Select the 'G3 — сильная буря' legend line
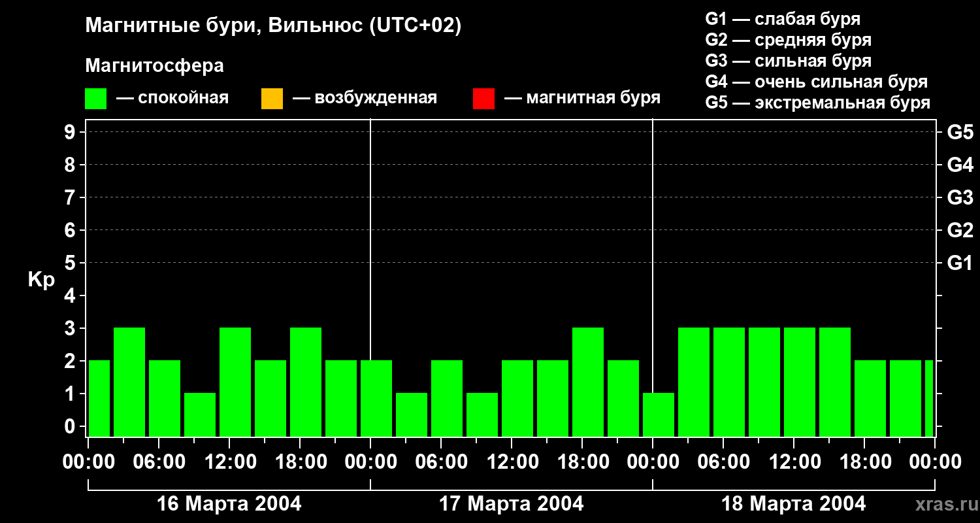The image size is (980, 523). [x=789, y=61]
